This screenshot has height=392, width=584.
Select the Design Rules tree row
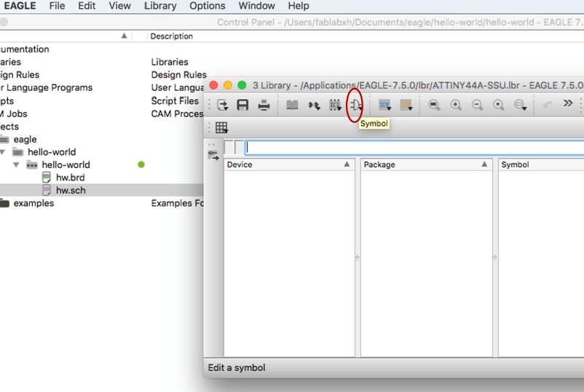20,75
